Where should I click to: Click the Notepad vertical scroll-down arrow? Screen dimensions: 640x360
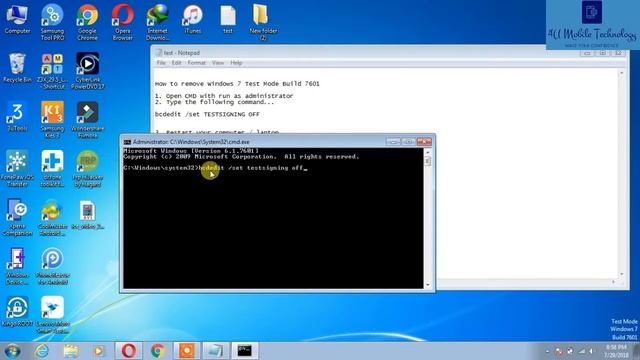pyautogui.click(x=622, y=274)
